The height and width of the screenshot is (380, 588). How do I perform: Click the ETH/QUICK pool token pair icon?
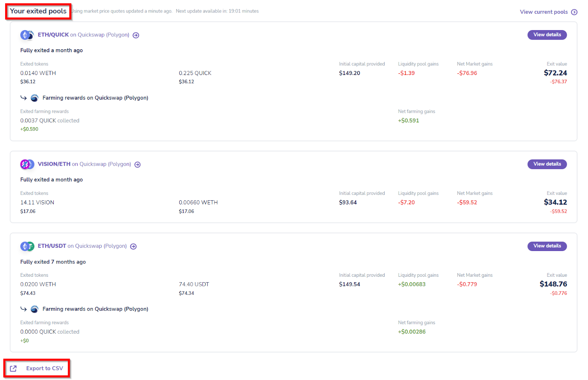click(x=27, y=35)
